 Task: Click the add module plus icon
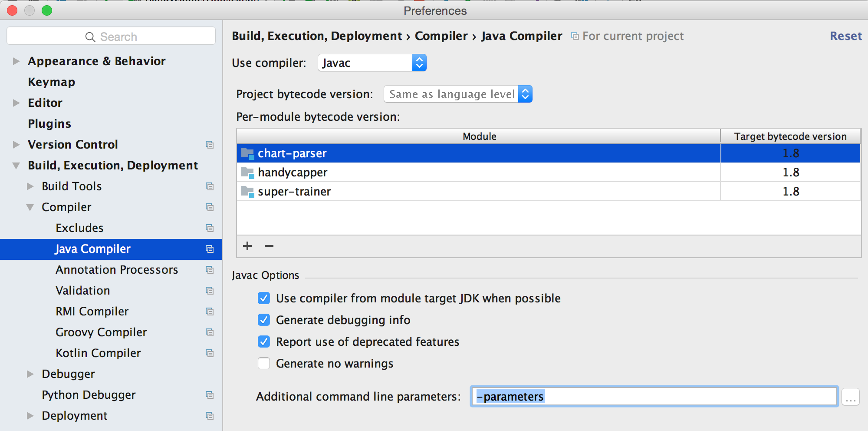pyautogui.click(x=247, y=246)
